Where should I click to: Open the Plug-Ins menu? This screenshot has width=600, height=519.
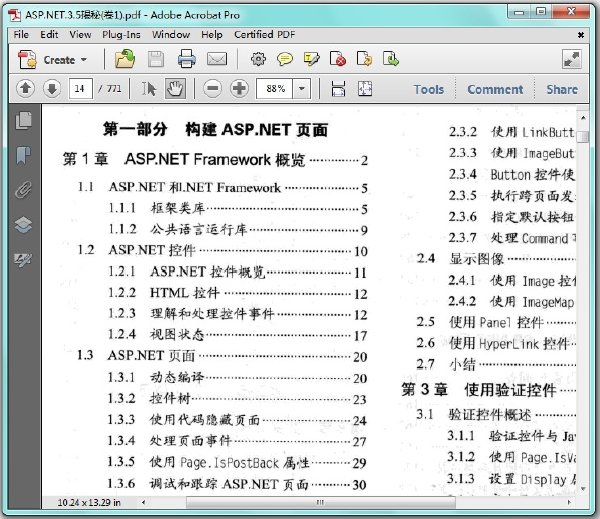click(121, 34)
